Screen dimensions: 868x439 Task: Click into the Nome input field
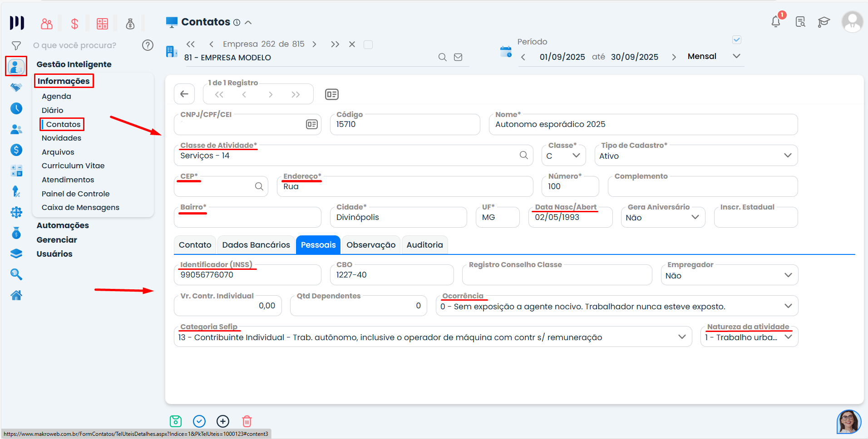click(642, 125)
